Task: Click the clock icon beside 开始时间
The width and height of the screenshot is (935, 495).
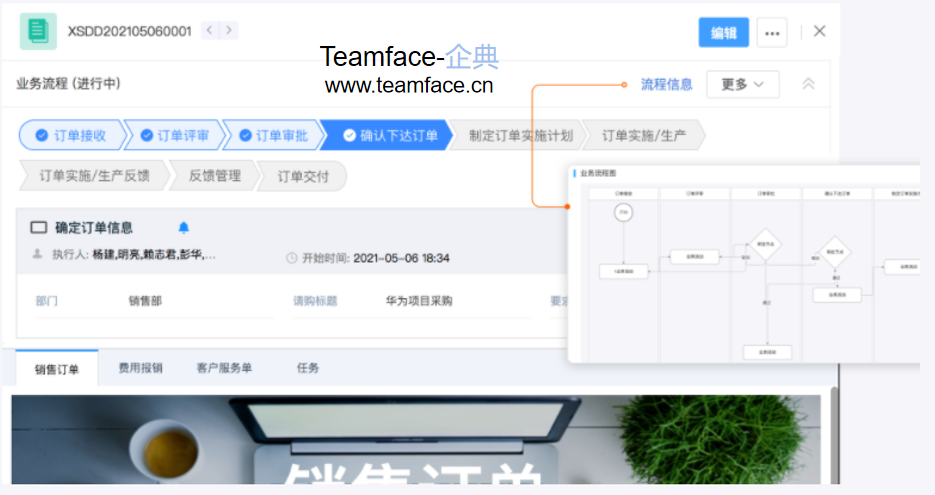Action: (292, 258)
